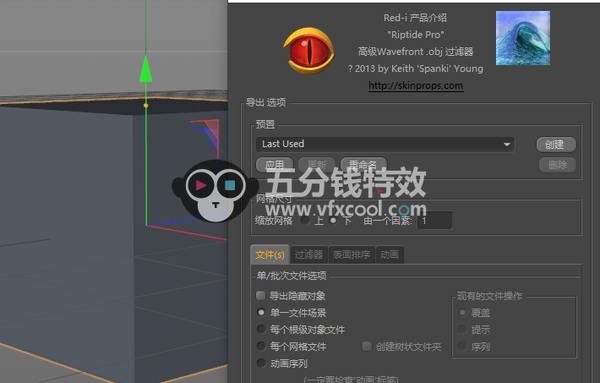Click the 高级Wavefront .obj 过滤器 text

(x=416, y=51)
